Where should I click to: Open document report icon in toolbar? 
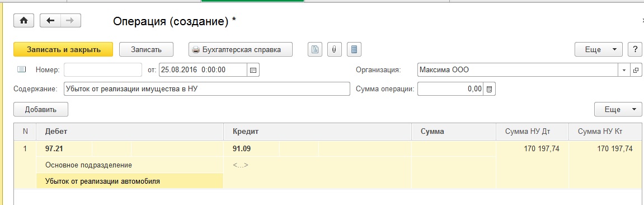[315, 49]
